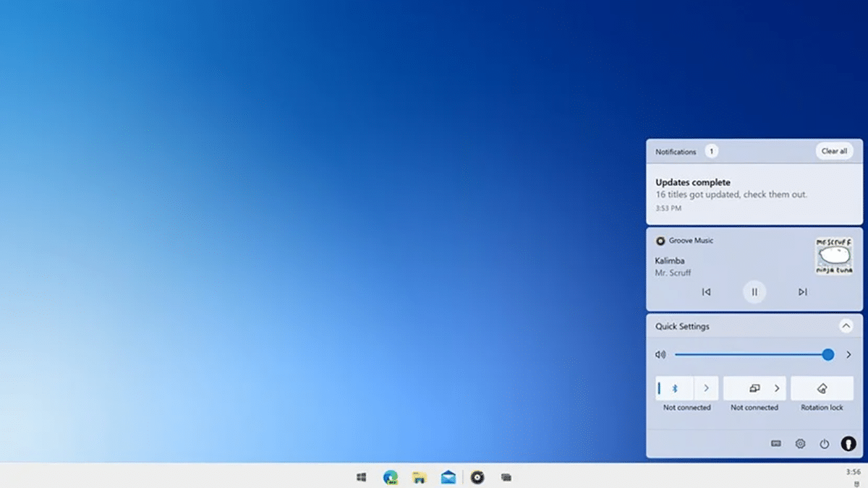Open the Mail app from the taskbar
Image resolution: width=868 pixels, height=488 pixels.
(x=448, y=477)
